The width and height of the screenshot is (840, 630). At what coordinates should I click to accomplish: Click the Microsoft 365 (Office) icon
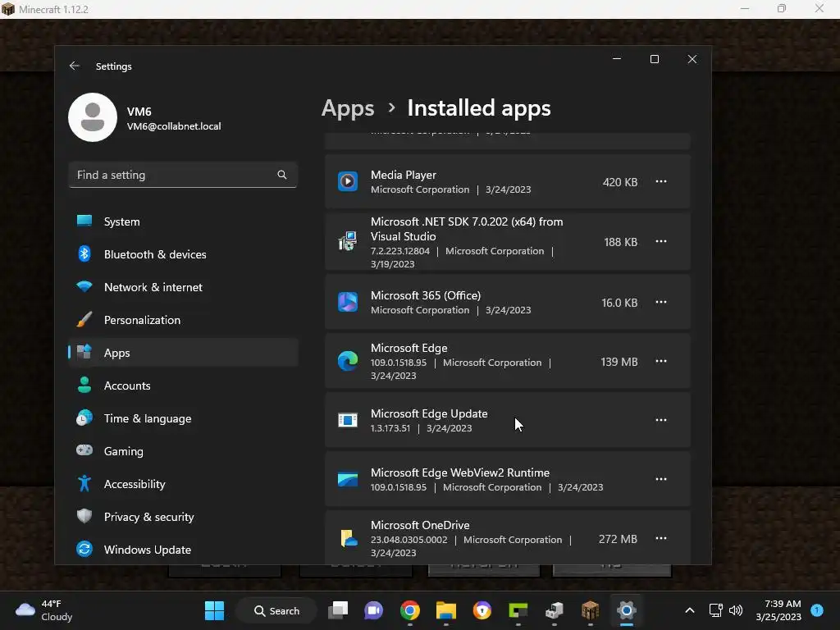(x=348, y=302)
